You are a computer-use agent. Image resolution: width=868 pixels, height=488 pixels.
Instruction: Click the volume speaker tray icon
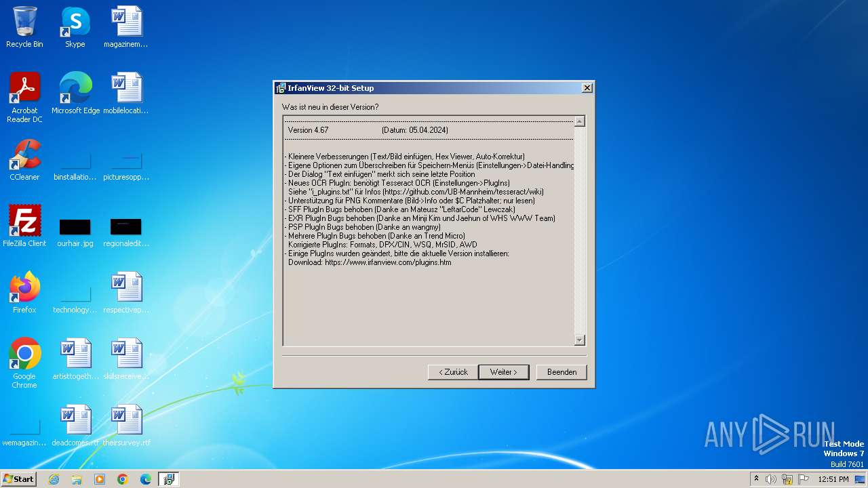click(x=771, y=479)
